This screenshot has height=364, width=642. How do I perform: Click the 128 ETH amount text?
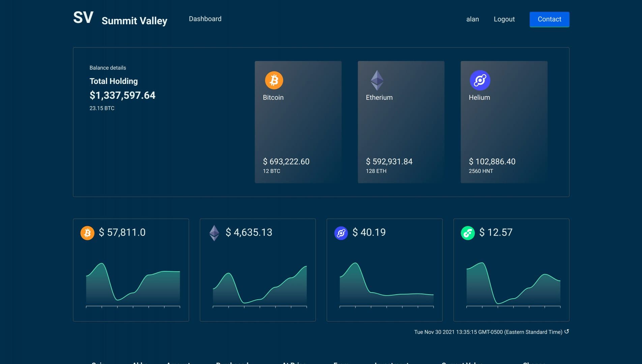[376, 171]
